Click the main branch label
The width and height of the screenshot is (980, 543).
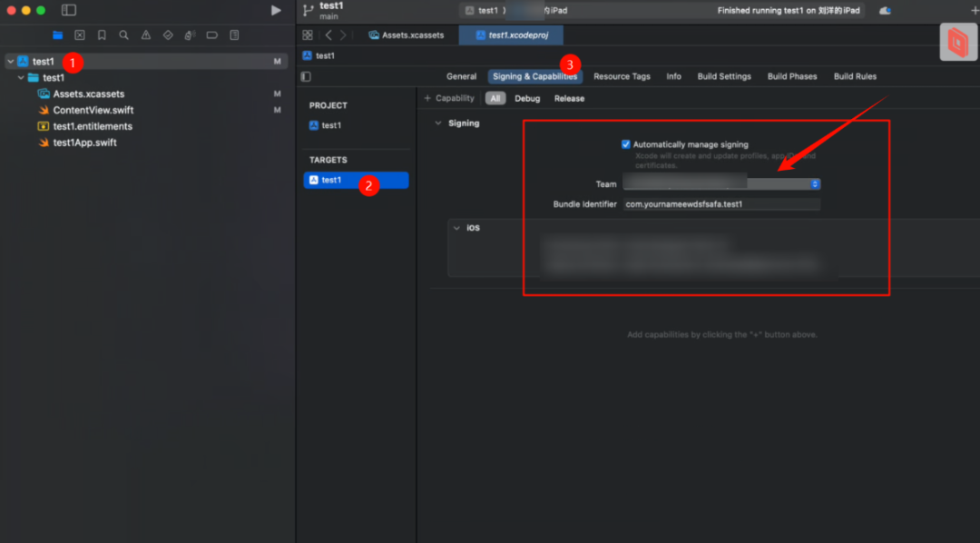coord(328,17)
